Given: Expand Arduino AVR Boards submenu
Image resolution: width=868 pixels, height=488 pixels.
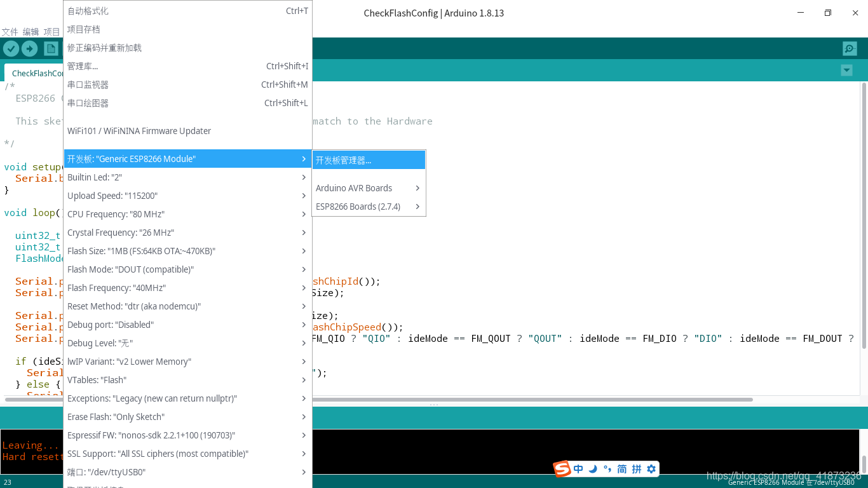Looking at the screenshot, I should click(369, 188).
